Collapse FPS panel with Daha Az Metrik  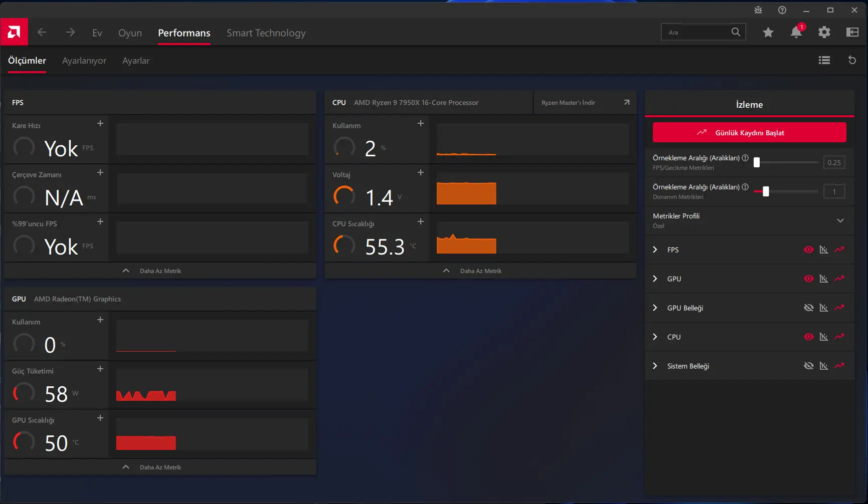160,271
